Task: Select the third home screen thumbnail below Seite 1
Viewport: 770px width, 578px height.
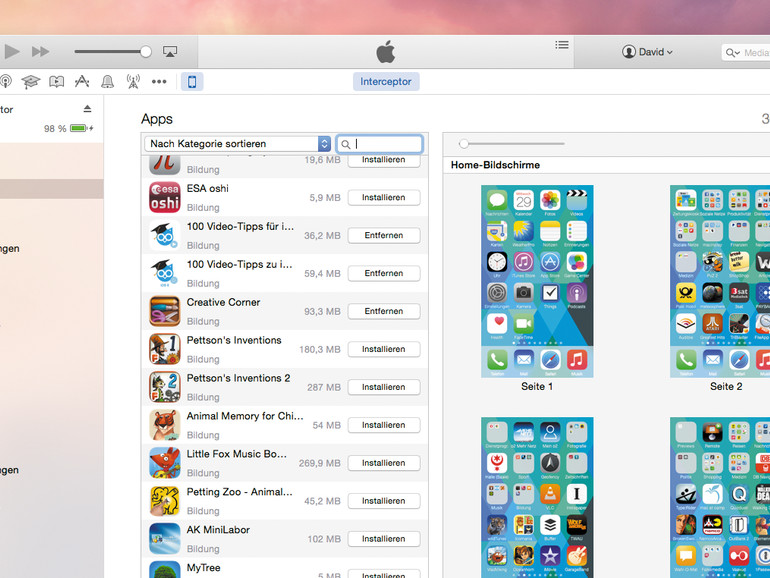Action: pyautogui.click(x=537, y=497)
